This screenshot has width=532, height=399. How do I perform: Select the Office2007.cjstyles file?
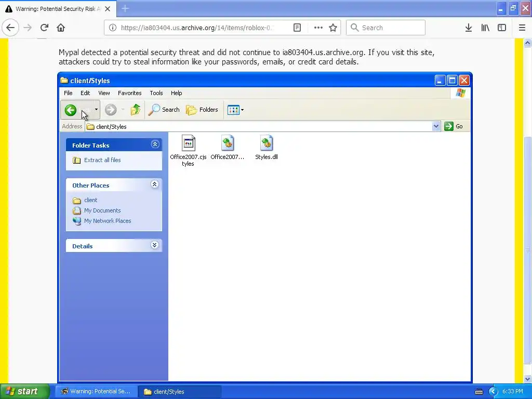[188, 150]
